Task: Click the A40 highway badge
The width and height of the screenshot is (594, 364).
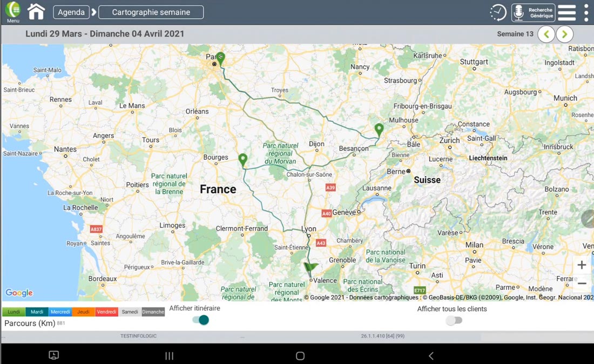Action: [x=327, y=214]
